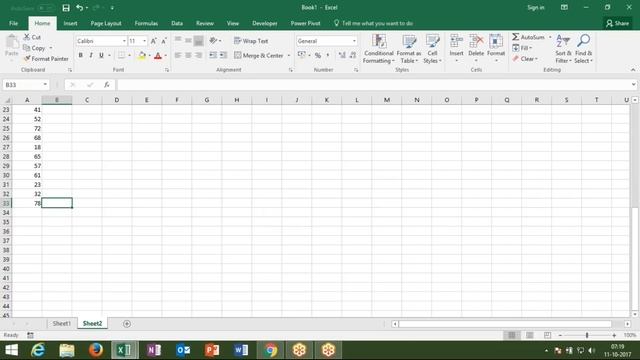
Task: Click Accounting Number Format icon
Action: click(302, 55)
